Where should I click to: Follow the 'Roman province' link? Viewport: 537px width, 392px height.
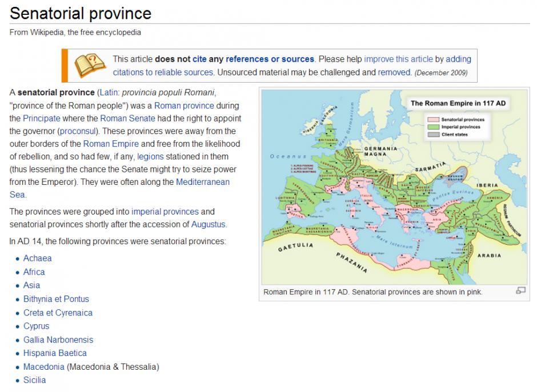184,106
